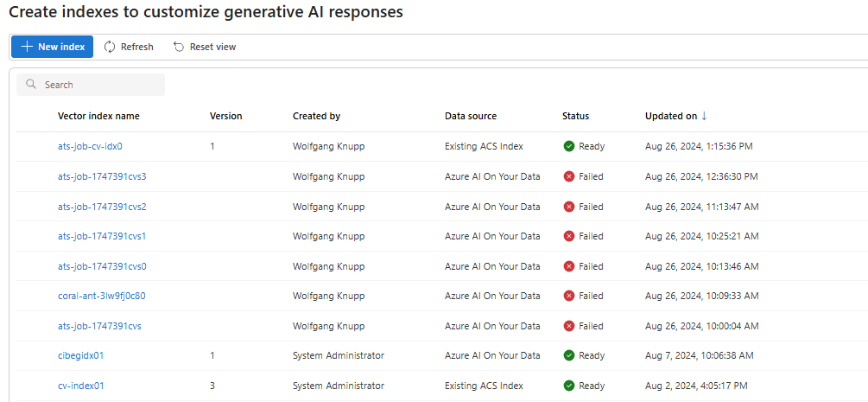Sort by the Created by column header
Image resolution: width=868 pixels, height=402 pixels.
316,116
